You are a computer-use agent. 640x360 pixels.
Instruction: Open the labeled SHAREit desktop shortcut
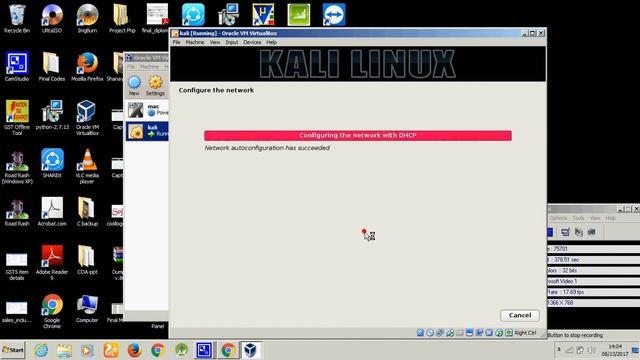pyautogui.click(x=52, y=163)
